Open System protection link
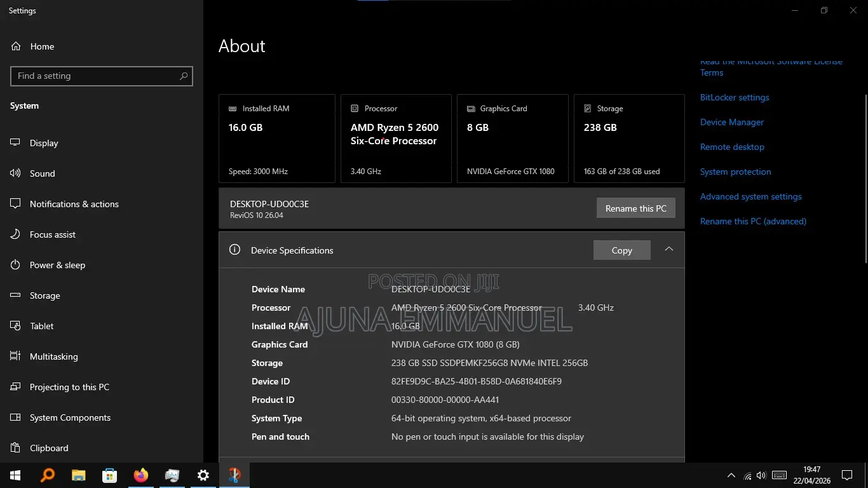The height and width of the screenshot is (488, 868). tap(736, 172)
